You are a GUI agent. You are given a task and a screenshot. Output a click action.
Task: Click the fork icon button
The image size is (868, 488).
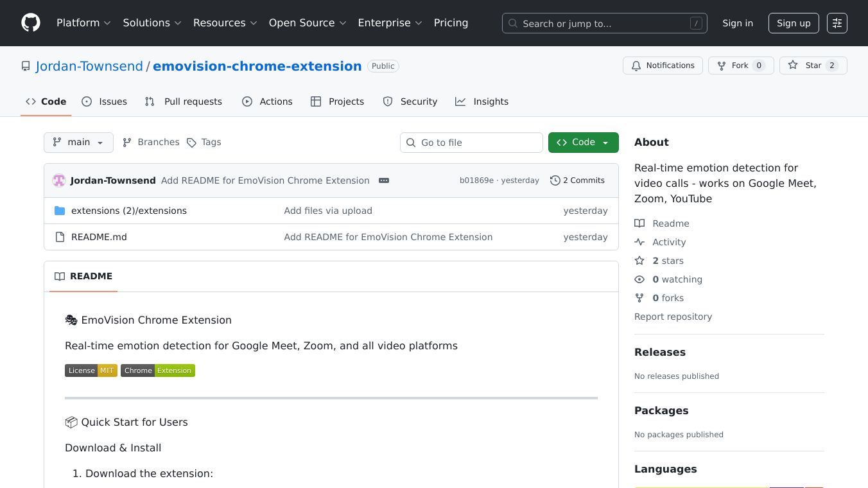coord(722,65)
